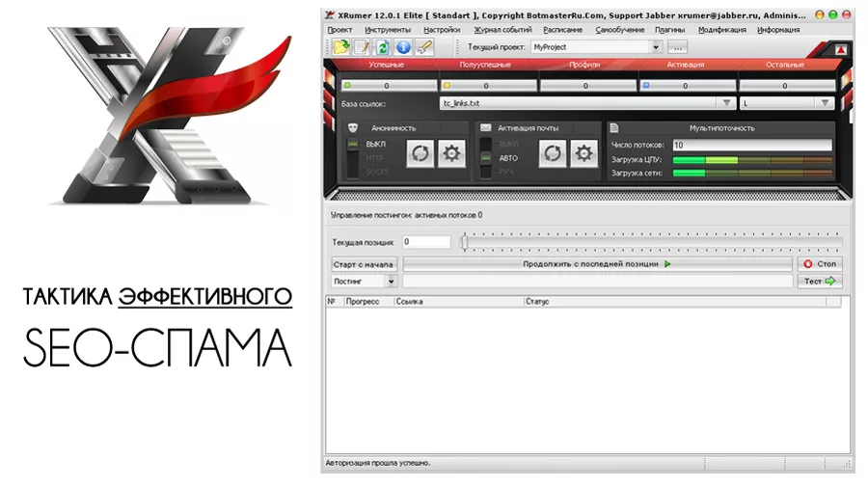Viewport: 868px width, 486px height.
Task: Click the yellow indicator in Полууспешные counter
Action: [x=447, y=85]
